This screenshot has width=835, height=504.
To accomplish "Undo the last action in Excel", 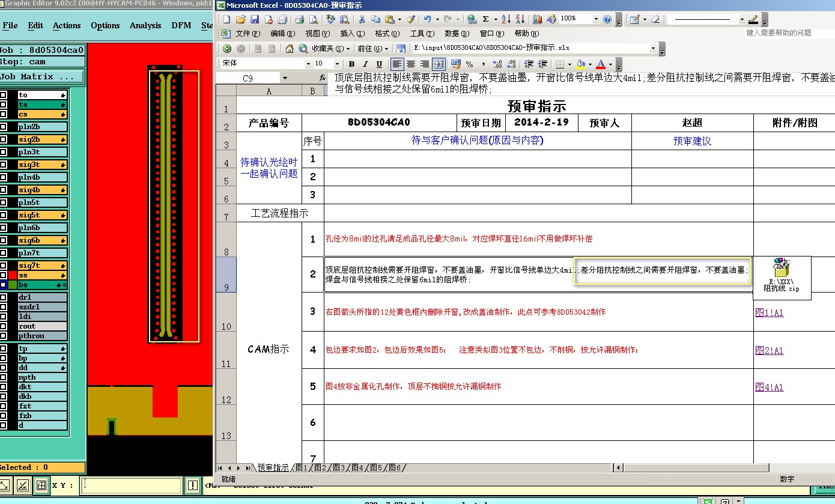I will click(x=427, y=19).
